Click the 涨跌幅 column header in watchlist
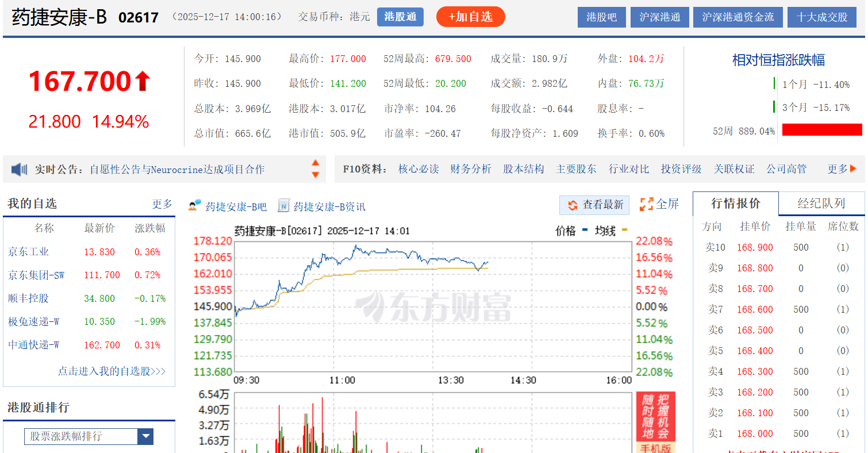This screenshot has width=868, height=453. (150, 228)
